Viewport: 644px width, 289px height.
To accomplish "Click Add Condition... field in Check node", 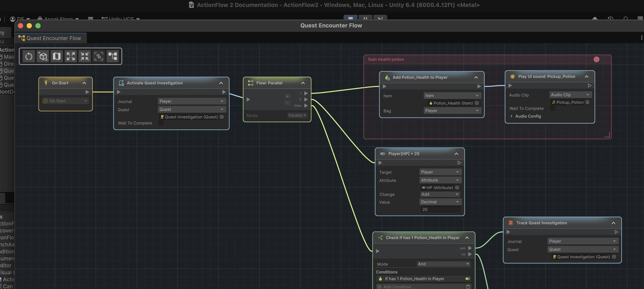I will pyautogui.click(x=420, y=287).
